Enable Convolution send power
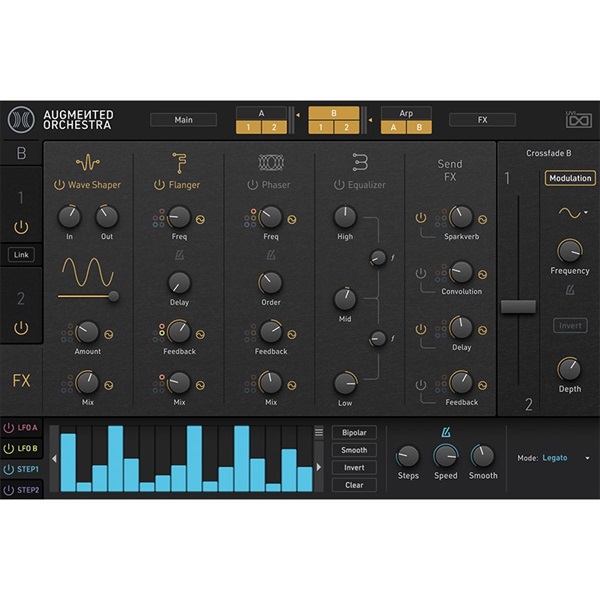The height and width of the screenshot is (600, 600). tap(421, 273)
